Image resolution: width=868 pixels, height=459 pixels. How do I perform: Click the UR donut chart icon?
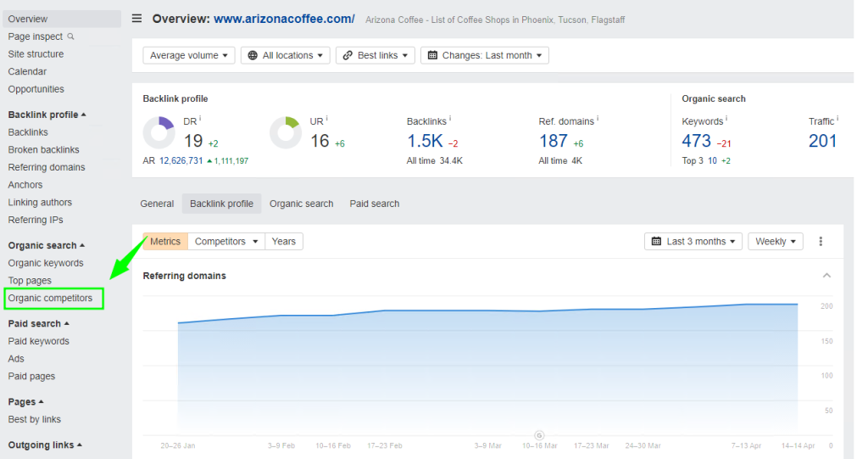click(x=286, y=132)
